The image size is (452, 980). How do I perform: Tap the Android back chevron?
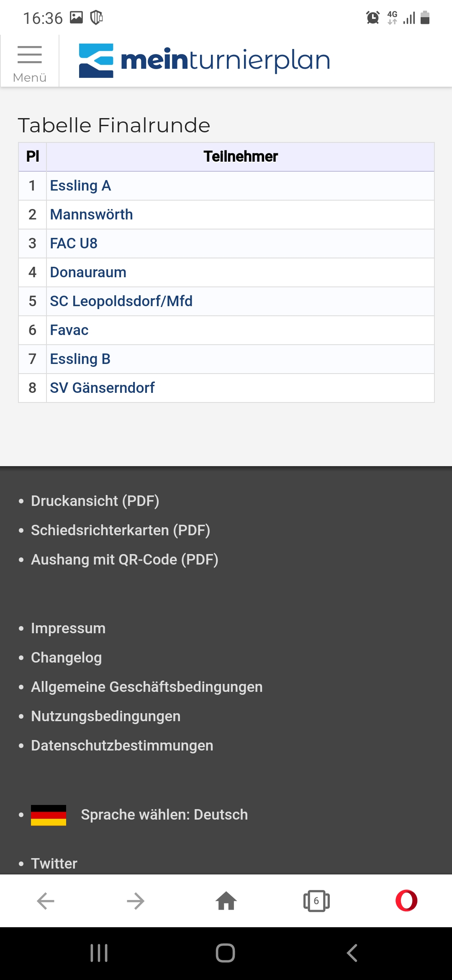(x=352, y=953)
